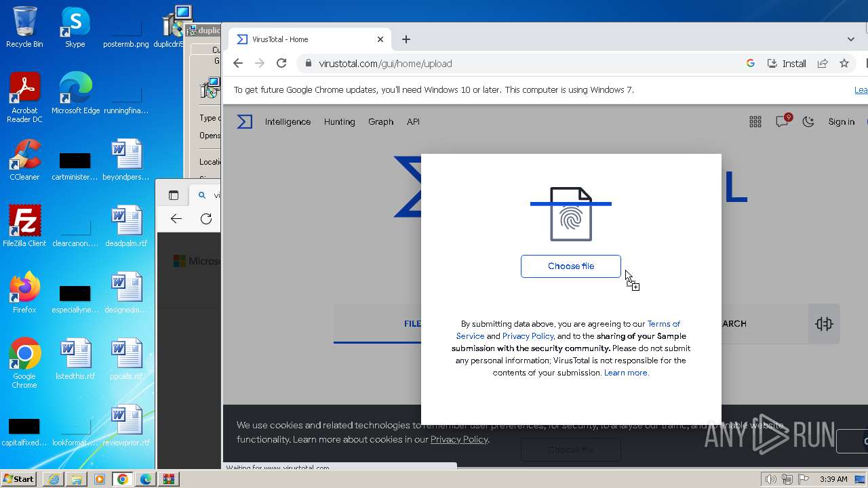Open the Graph menu
This screenshot has height=488, width=868.
click(x=380, y=122)
